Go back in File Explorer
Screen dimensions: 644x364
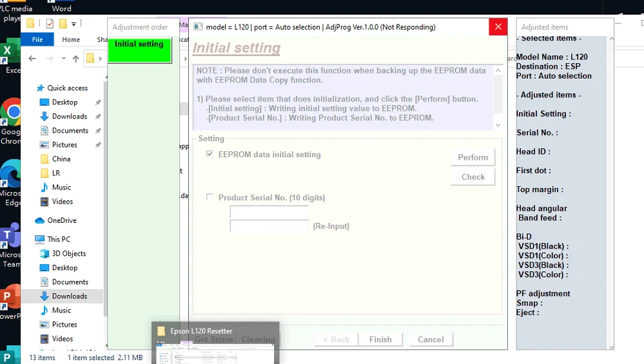[x=32, y=59]
